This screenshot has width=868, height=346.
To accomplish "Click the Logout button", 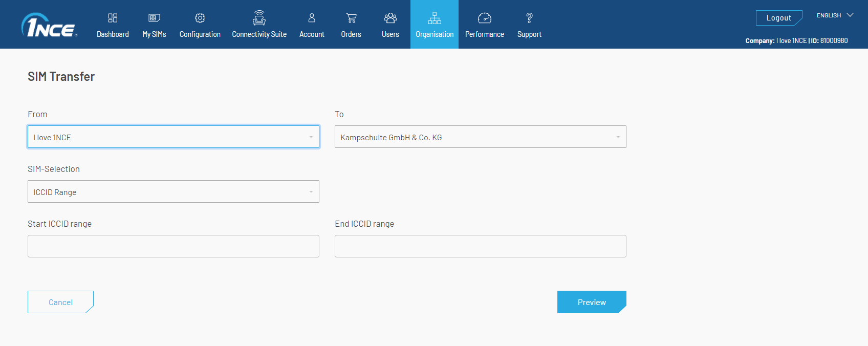I will [779, 18].
